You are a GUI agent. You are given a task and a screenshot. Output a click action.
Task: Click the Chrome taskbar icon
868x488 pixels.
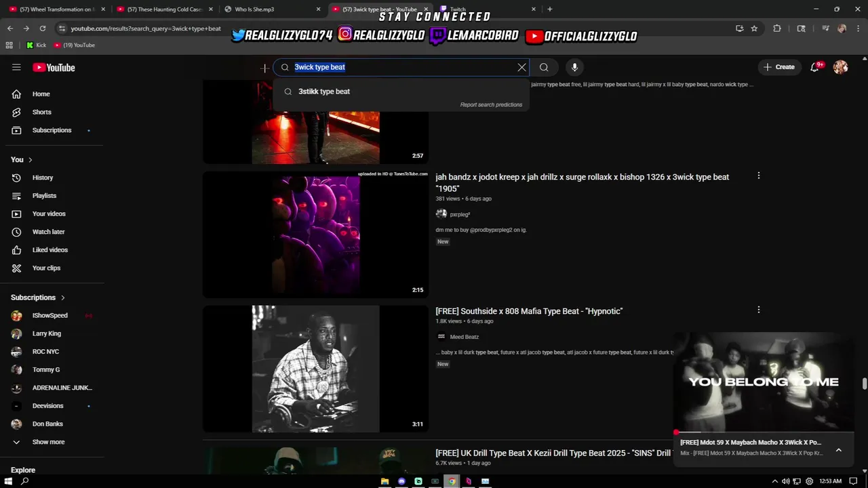pyautogui.click(x=452, y=481)
